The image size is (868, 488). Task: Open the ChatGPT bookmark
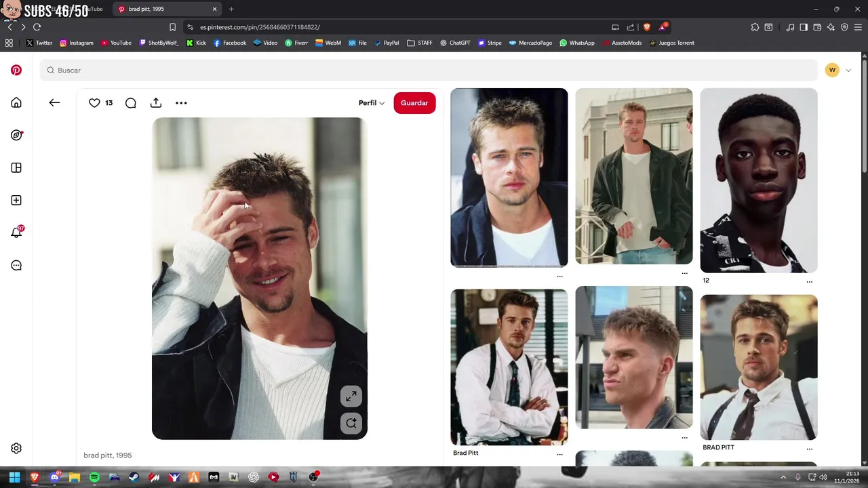point(455,43)
